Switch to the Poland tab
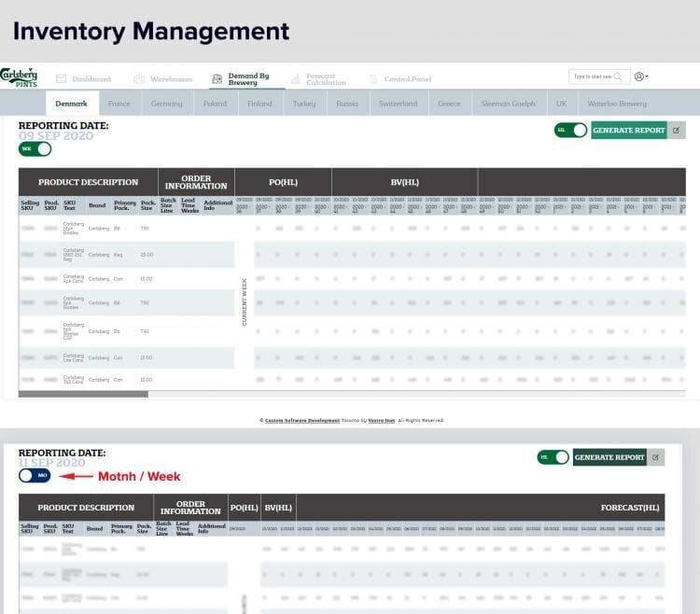This screenshot has width=700, height=614. (215, 104)
